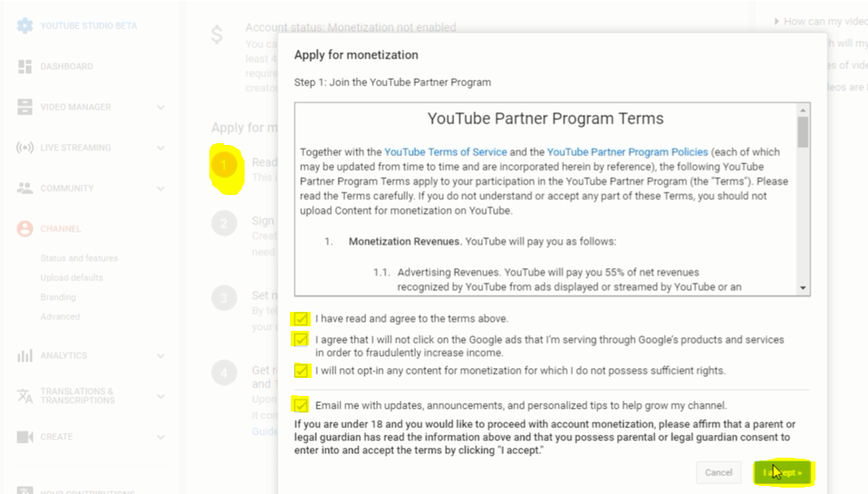Click the terms scrollbar down arrow
This screenshot has height=494, width=868.
pyautogui.click(x=803, y=288)
